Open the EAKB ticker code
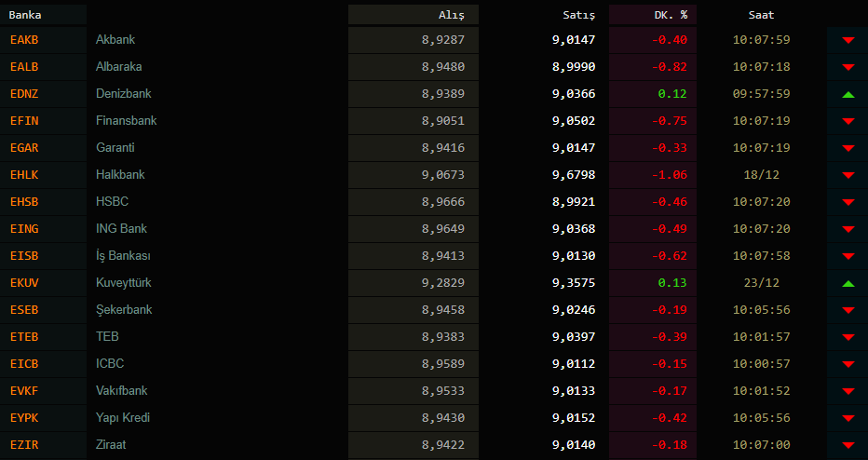 tap(24, 40)
